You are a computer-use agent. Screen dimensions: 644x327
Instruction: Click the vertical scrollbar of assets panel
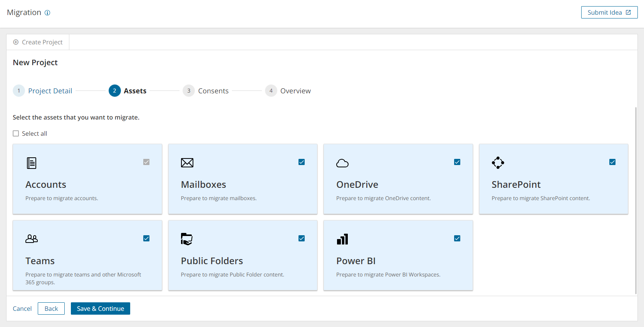click(x=636, y=201)
